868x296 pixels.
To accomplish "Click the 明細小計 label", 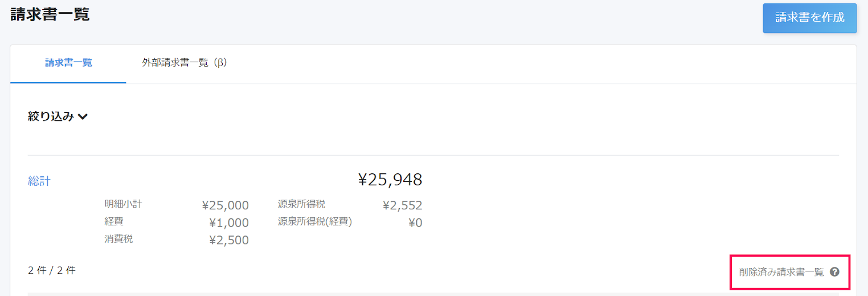I will [123, 204].
